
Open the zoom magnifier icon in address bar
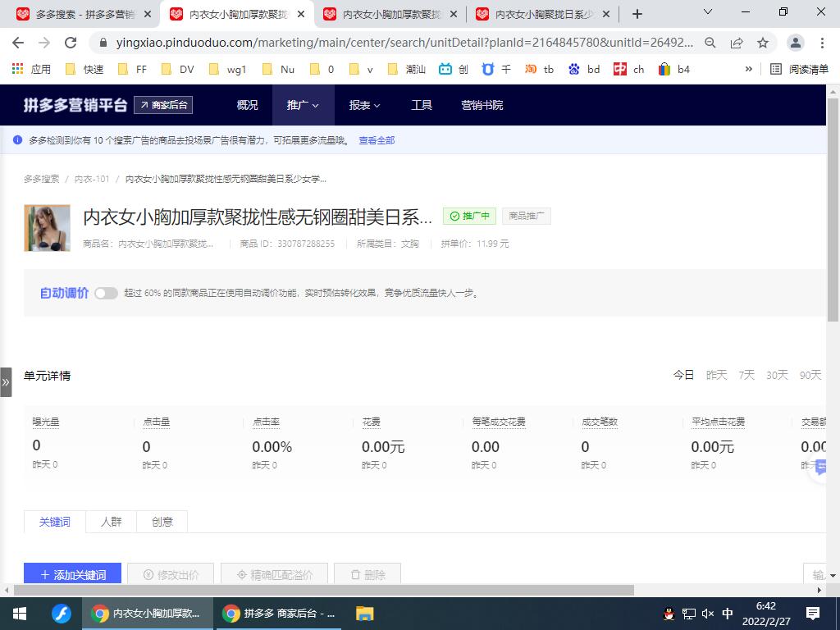pos(710,43)
